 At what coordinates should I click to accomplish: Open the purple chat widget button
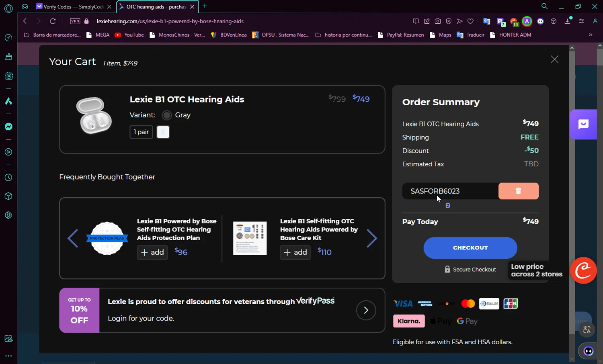point(583,125)
